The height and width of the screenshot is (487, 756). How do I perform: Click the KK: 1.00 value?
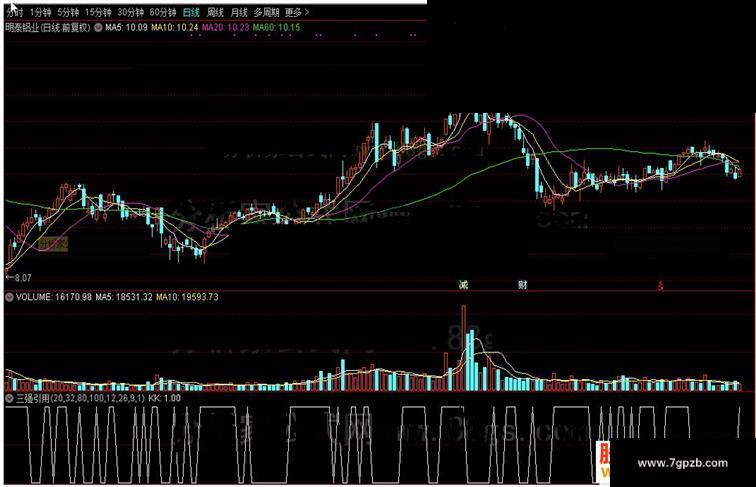click(x=164, y=398)
